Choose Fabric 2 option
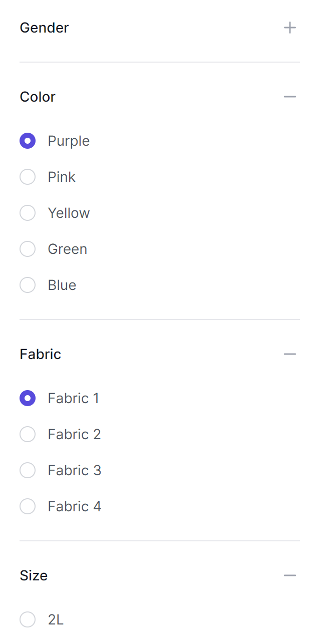 (x=28, y=435)
